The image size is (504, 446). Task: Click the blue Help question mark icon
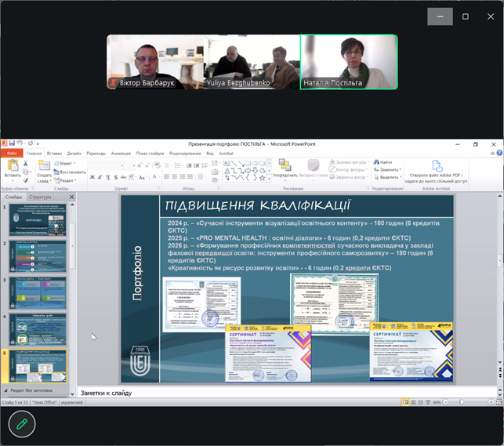click(x=499, y=153)
